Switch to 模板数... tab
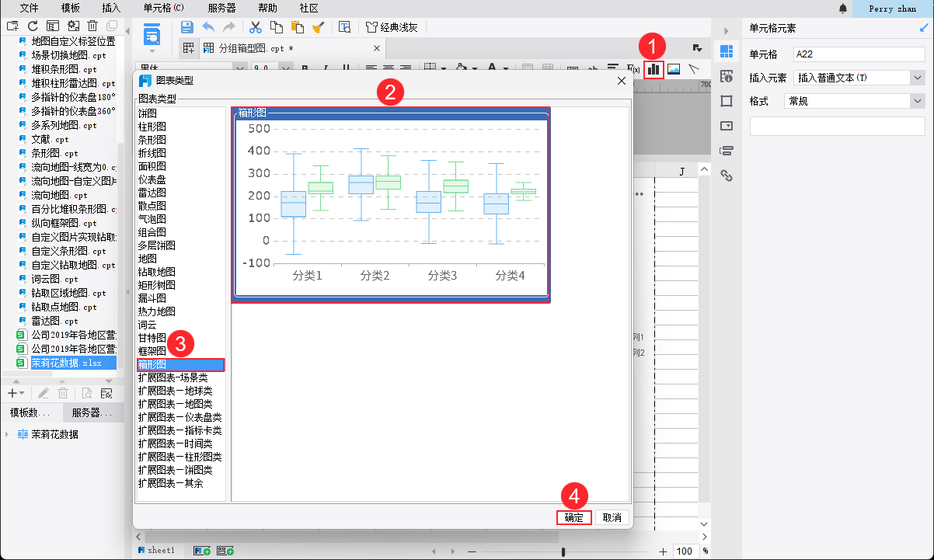 coord(31,412)
